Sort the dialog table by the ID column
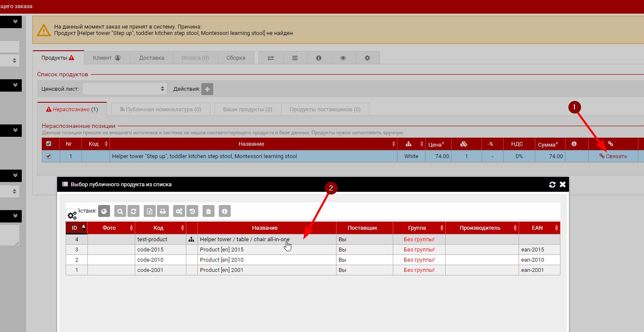Screen dimensions: 644x332 point(76,228)
